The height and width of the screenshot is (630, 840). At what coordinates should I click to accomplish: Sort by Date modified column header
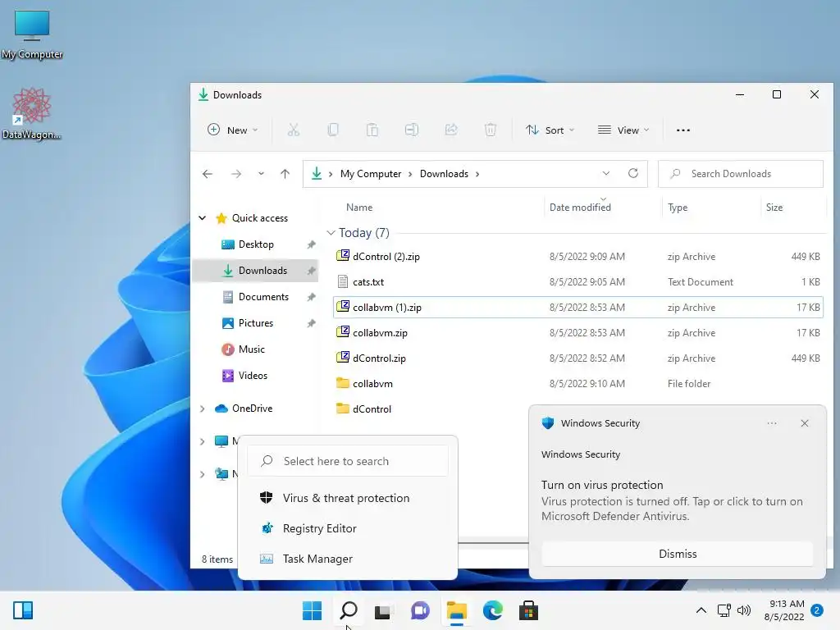[x=580, y=208]
